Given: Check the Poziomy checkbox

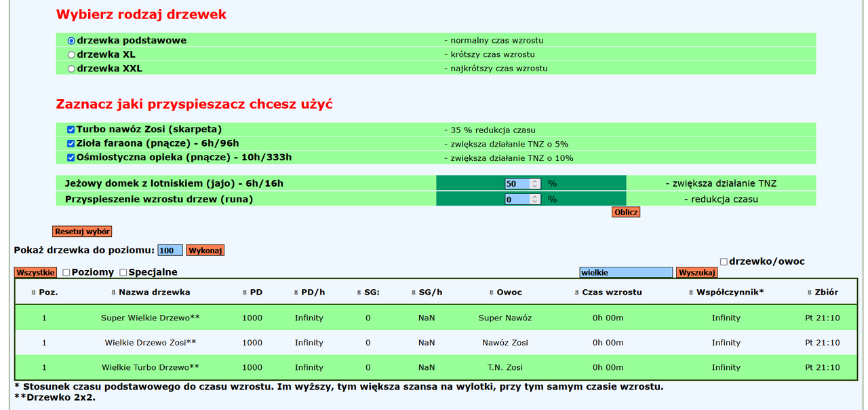Looking at the screenshot, I should click(x=66, y=272).
